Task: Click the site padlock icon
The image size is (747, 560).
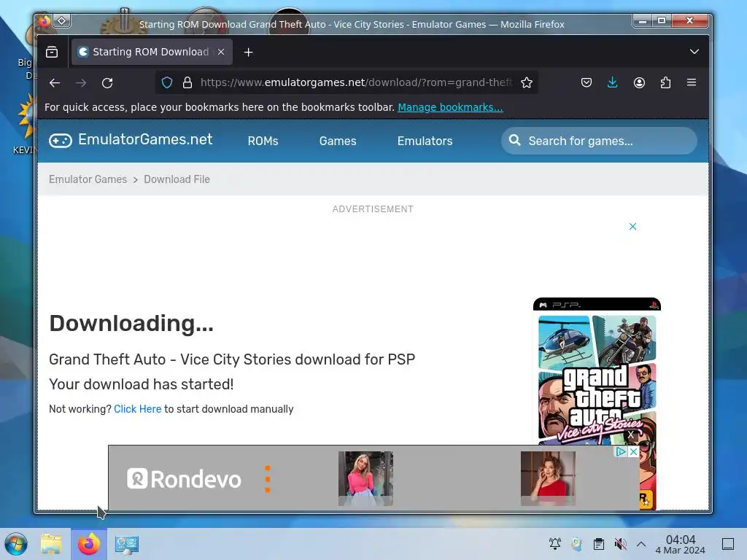Action: pyautogui.click(x=187, y=82)
